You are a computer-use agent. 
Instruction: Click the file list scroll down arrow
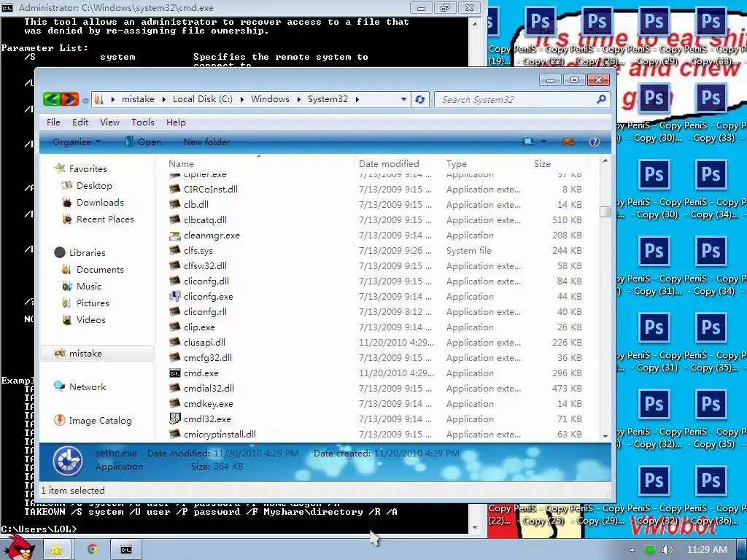pos(605,436)
